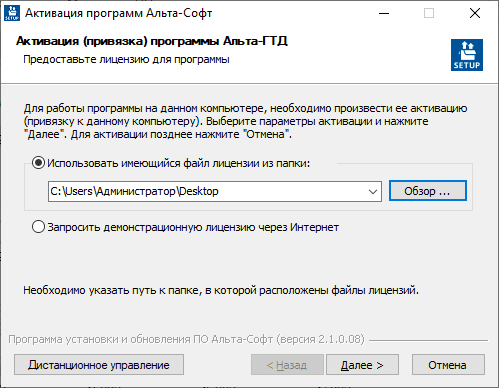Proceed with the Далее button

coord(362,365)
